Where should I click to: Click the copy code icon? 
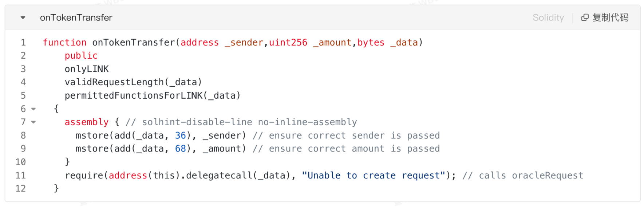click(x=585, y=17)
